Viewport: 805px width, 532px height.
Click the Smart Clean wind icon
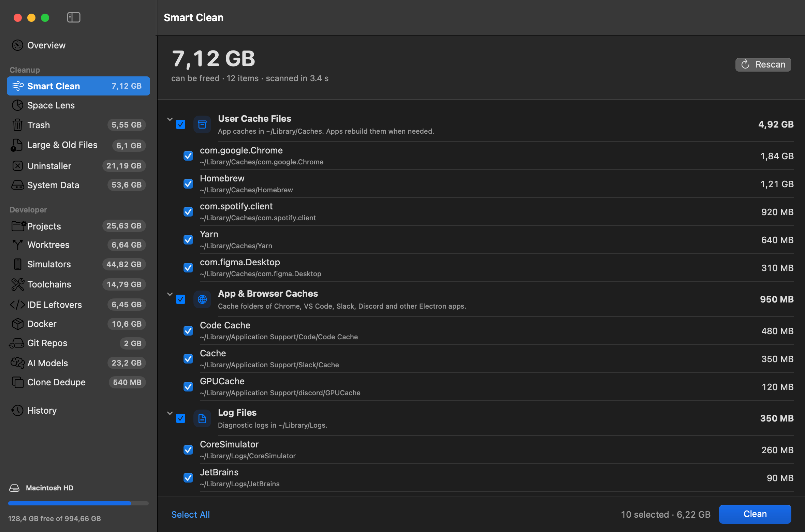click(x=18, y=86)
